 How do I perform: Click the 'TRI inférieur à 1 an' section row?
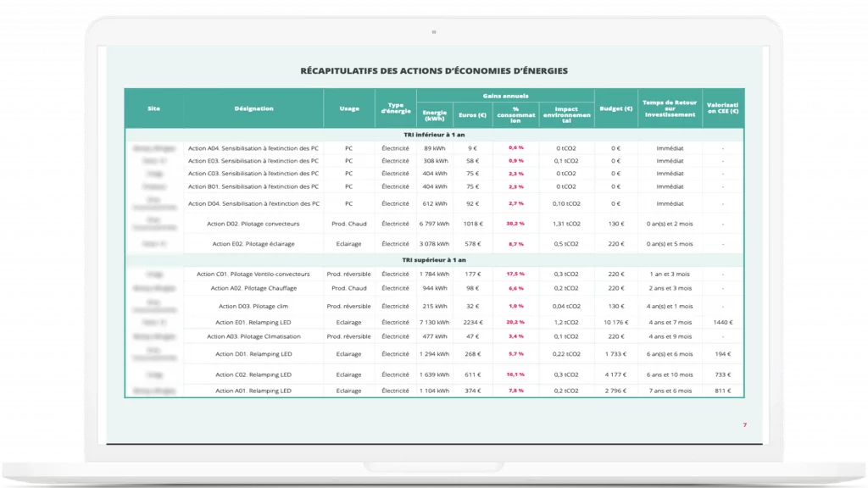tap(434, 134)
